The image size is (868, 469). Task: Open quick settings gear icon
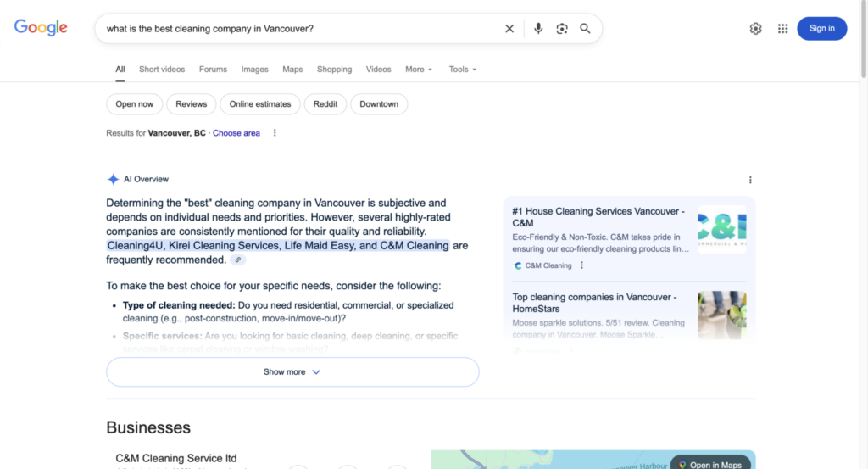755,29
